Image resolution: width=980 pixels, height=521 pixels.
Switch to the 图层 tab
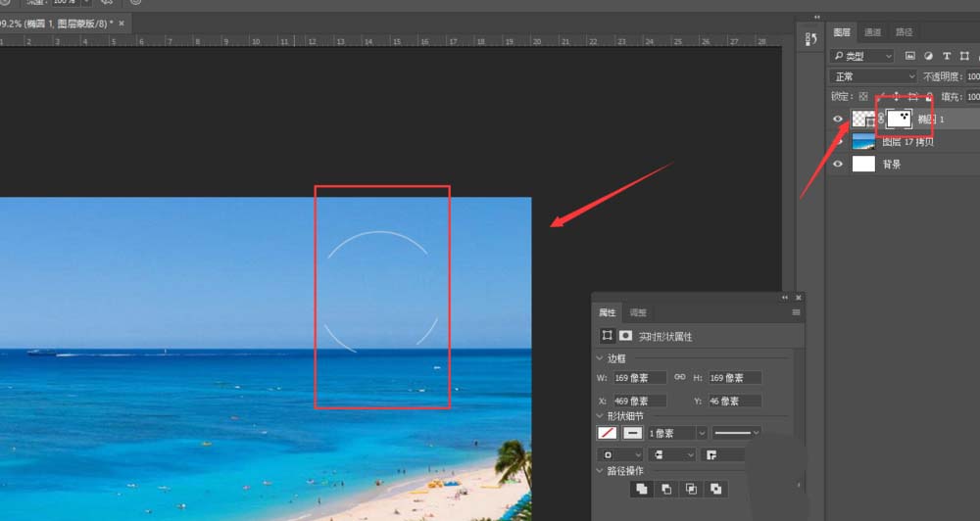click(x=841, y=32)
